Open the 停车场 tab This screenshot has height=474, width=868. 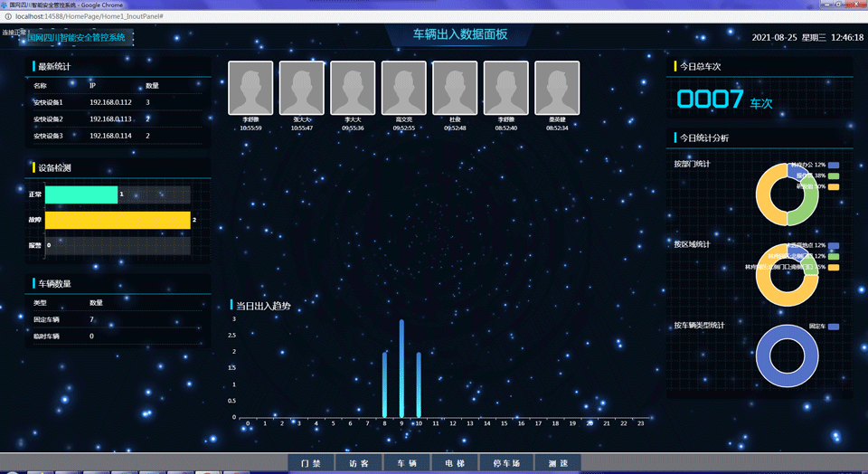[x=506, y=463]
